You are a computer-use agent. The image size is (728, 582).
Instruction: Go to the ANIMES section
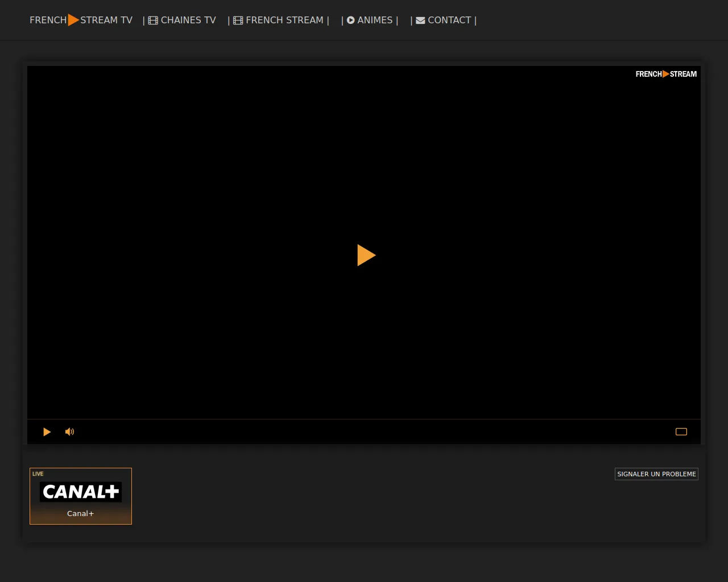375,20
